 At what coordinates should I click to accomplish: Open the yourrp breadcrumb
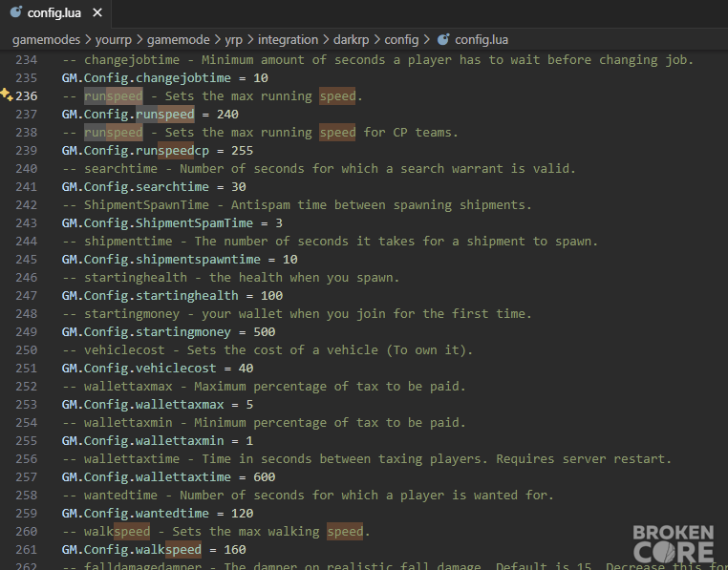tap(114, 40)
